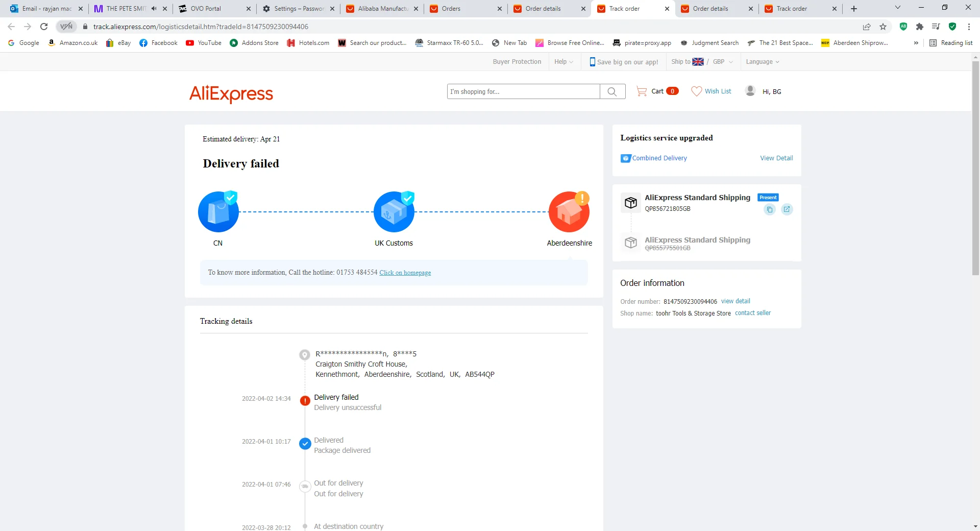This screenshot has width=980, height=531.
Task: Click the AliExpress logo
Action: (x=231, y=93)
